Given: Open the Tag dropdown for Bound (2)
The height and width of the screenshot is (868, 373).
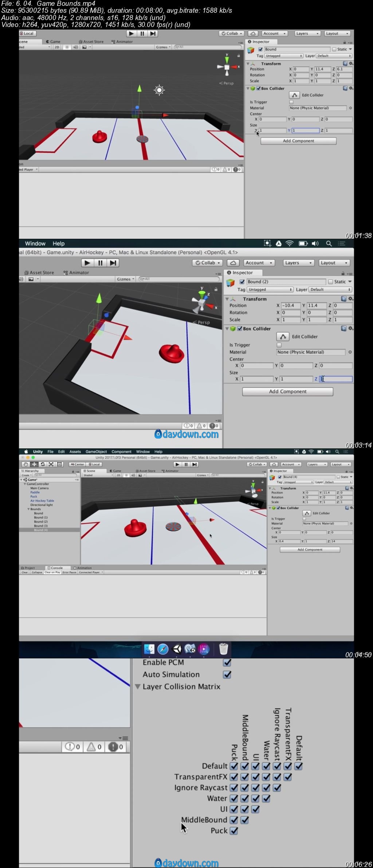Looking at the screenshot, I should coord(270,289).
